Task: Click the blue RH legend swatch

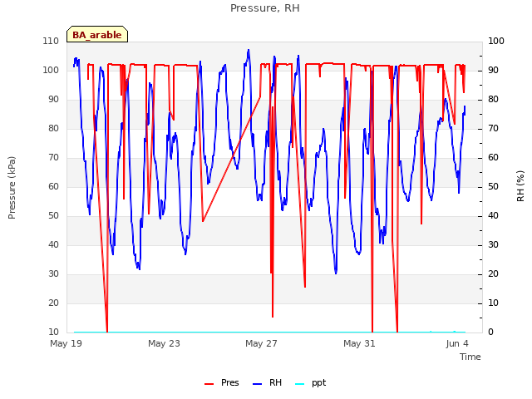Action: point(258,384)
